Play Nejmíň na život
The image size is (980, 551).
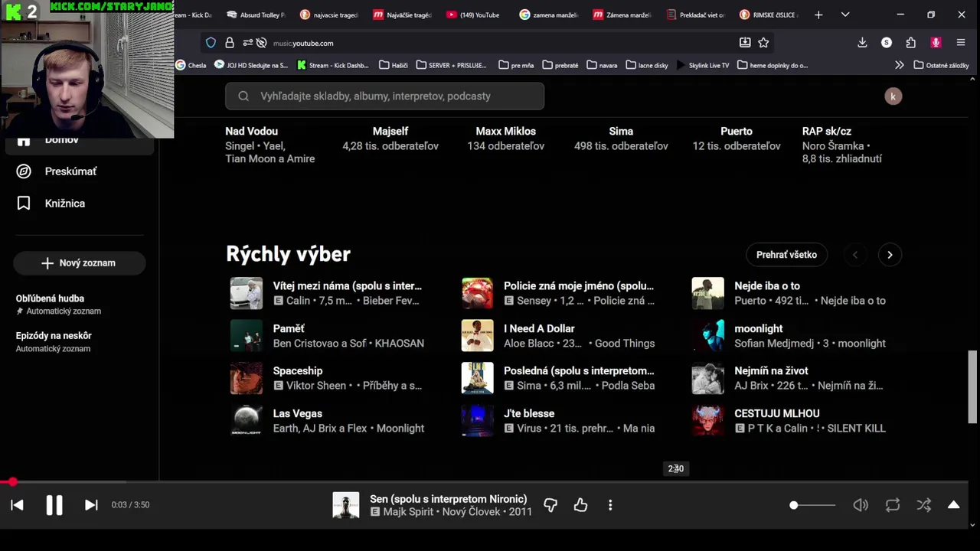pos(771,371)
